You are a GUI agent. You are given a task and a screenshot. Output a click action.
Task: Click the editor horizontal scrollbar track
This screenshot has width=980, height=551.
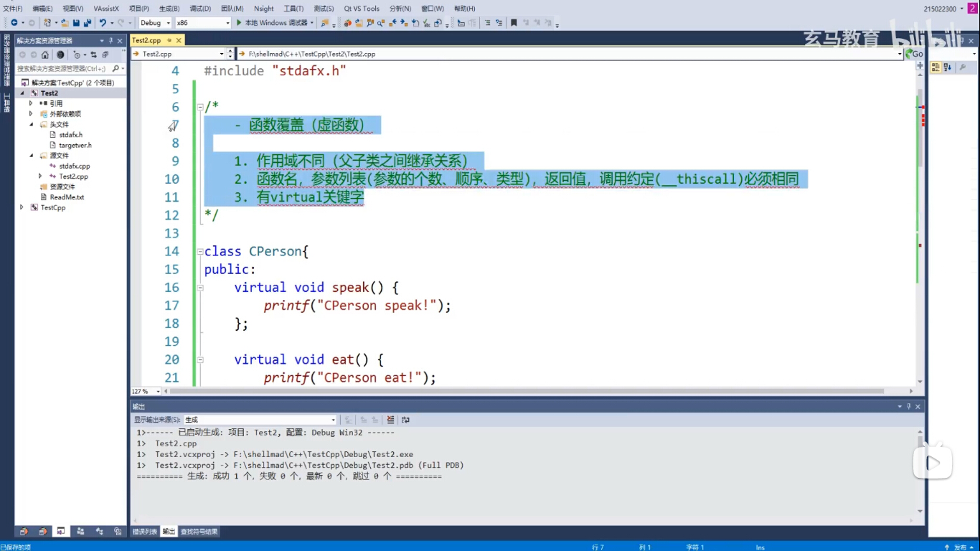click(x=538, y=392)
